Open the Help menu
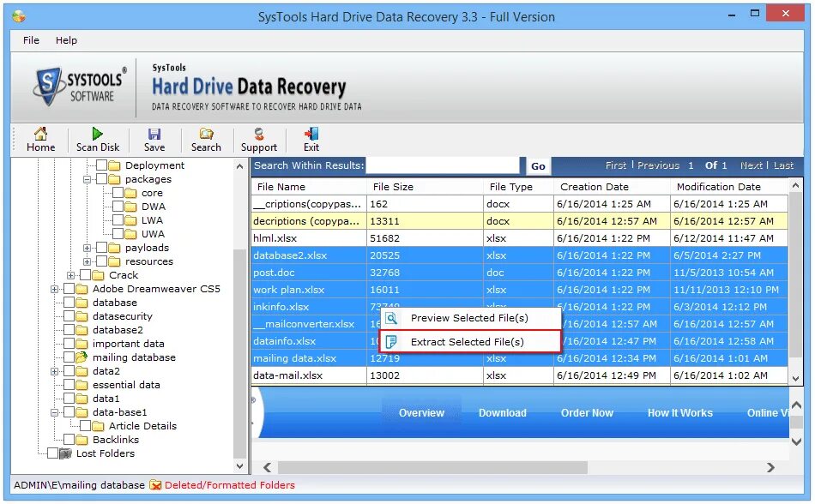This screenshot has height=504, width=815. coord(67,40)
